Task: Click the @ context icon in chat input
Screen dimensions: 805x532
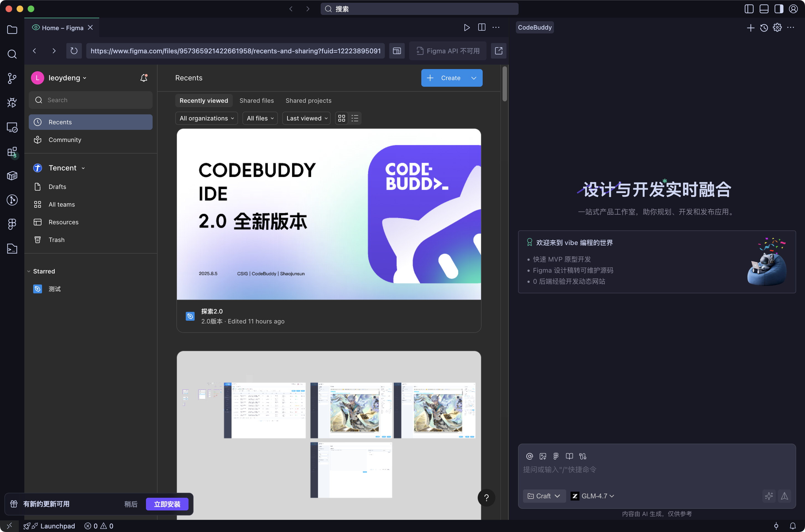Action: click(529, 456)
